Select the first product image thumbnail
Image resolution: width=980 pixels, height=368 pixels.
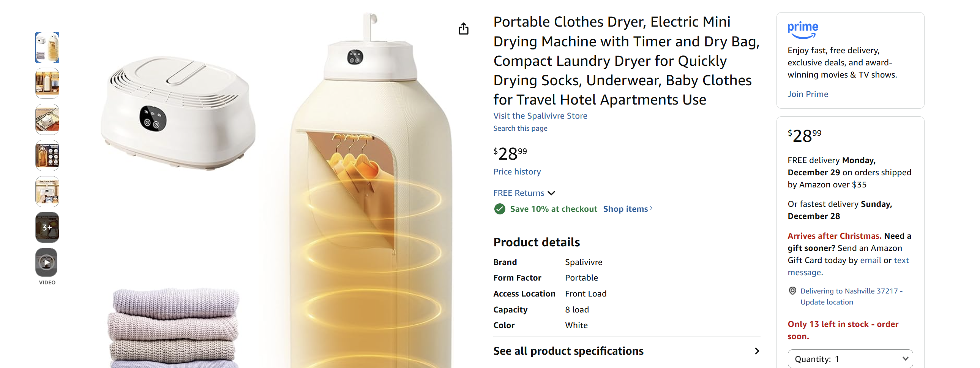pos(47,47)
